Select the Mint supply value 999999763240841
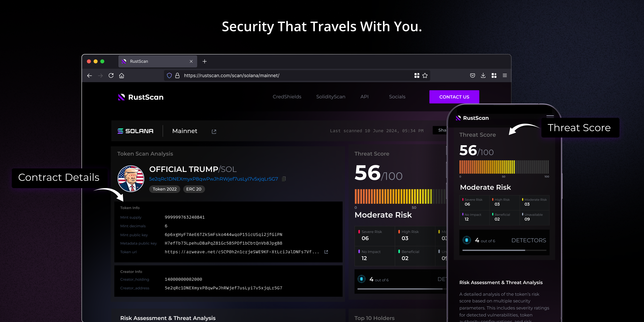The height and width of the screenshot is (322, 644). [x=185, y=217]
